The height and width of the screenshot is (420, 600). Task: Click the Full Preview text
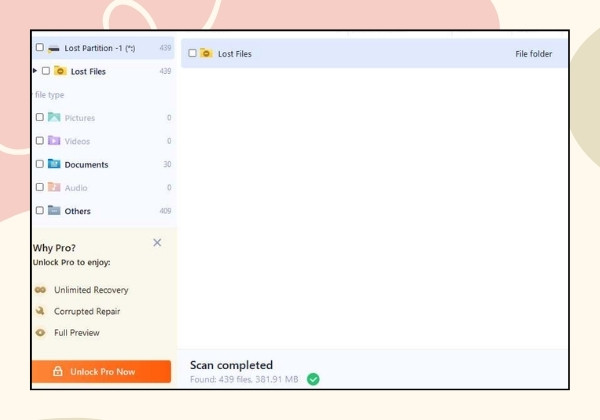pos(77,333)
